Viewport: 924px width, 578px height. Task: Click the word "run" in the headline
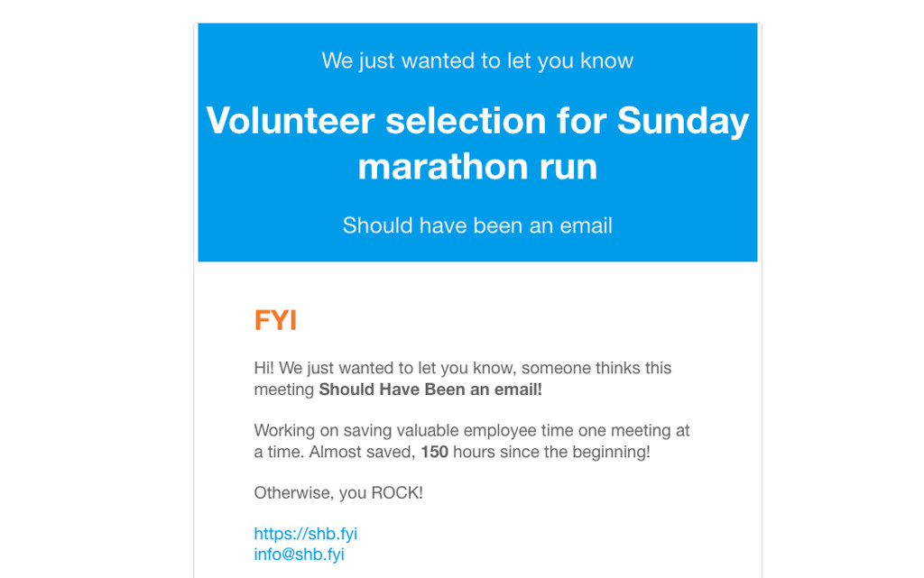coord(565,167)
